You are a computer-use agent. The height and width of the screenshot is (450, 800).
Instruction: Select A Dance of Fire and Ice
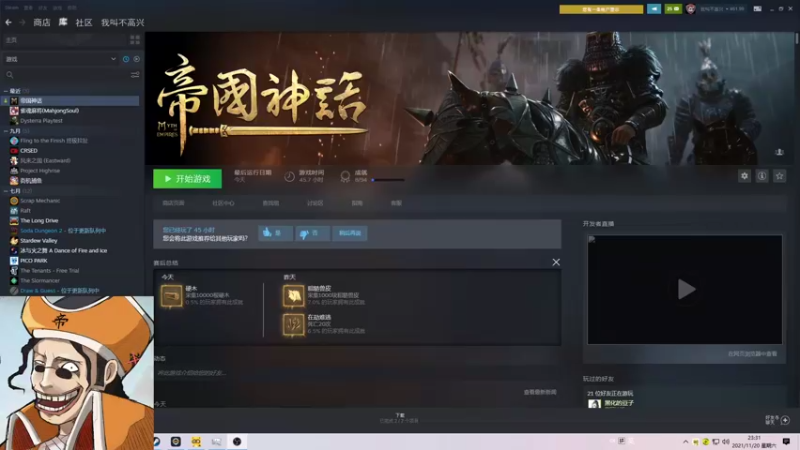[63, 251]
